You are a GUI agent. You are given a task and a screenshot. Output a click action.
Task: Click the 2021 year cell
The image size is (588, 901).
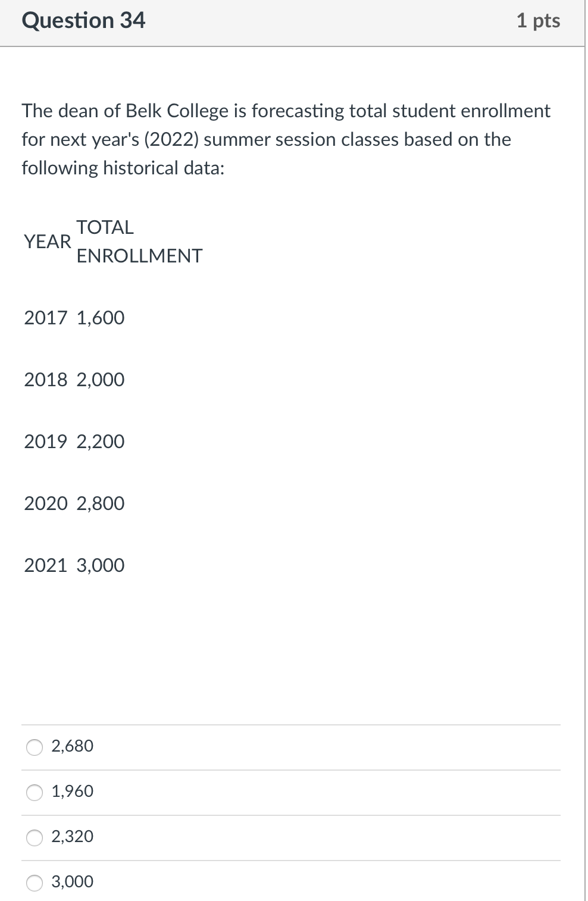(x=46, y=565)
